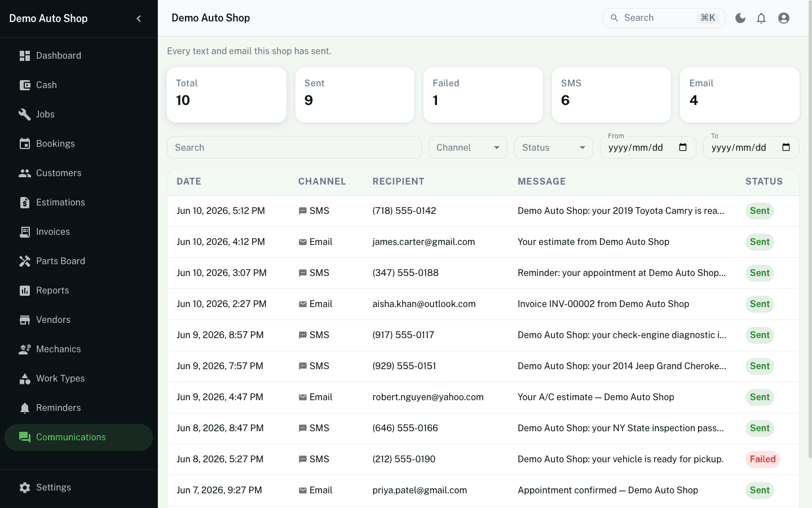Toggle dark mode with moon icon
This screenshot has width=812, height=508.
[x=740, y=18]
